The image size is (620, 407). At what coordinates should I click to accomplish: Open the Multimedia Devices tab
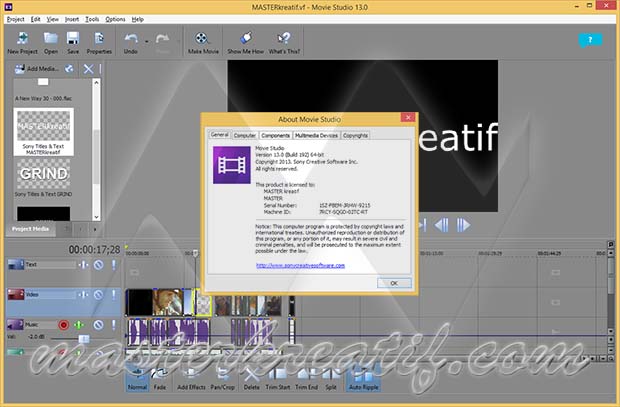coord(316,135)
